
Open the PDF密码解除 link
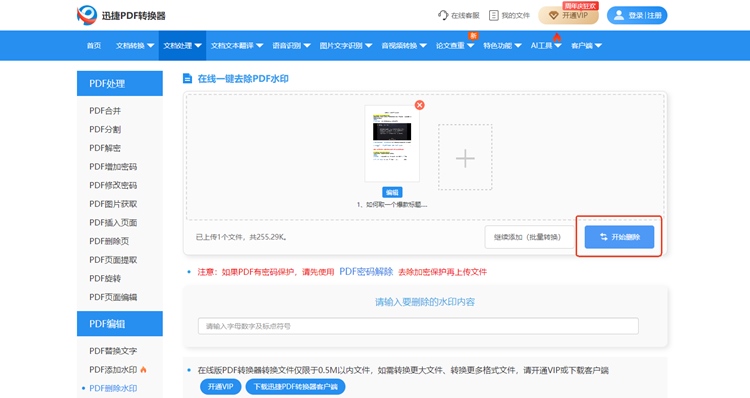click(x=366, y=272)
